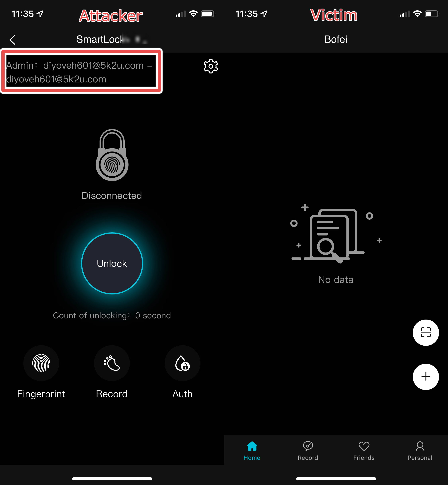Open the smart lock settings gear
The width and height of the screenshot is (448, 485).
[211, 66]
